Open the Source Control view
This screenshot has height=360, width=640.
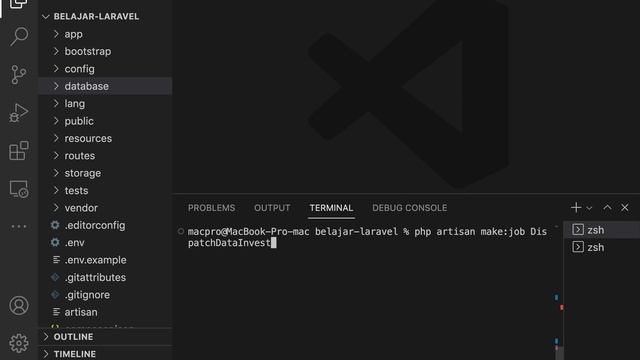(19, 75)
